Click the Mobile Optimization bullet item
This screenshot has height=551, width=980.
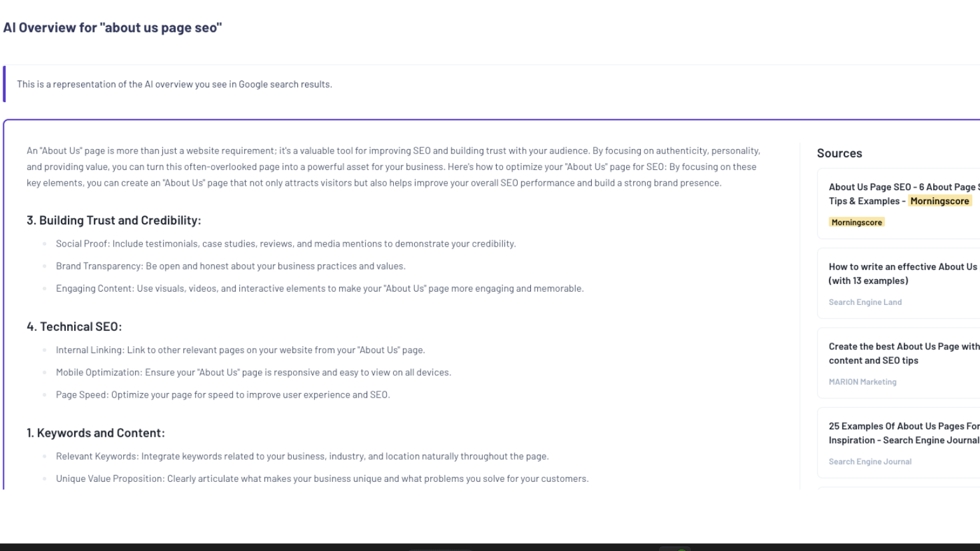(x=254, y=372)
